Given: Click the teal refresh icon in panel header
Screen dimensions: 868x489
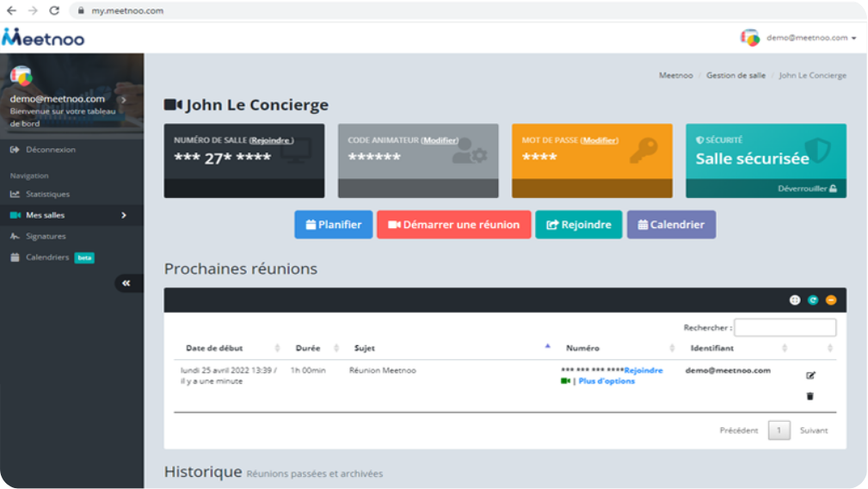Looking at the screenshot, I should click(813, 300).
